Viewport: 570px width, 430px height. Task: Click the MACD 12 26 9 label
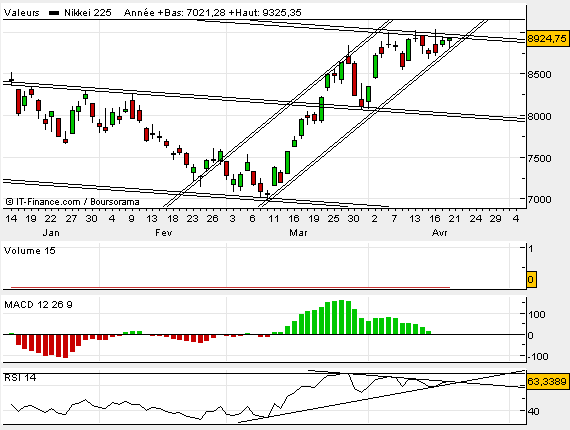(x=38, y=305)
